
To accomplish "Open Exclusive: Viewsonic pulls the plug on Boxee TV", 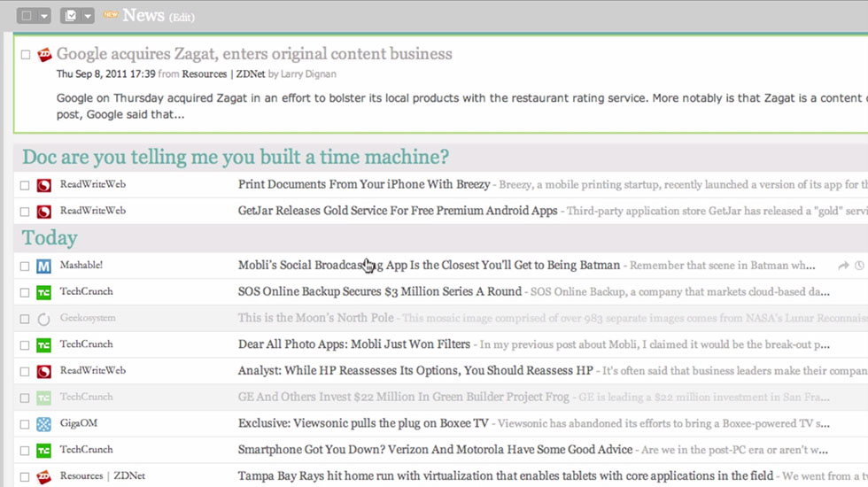I will (363, 423).
